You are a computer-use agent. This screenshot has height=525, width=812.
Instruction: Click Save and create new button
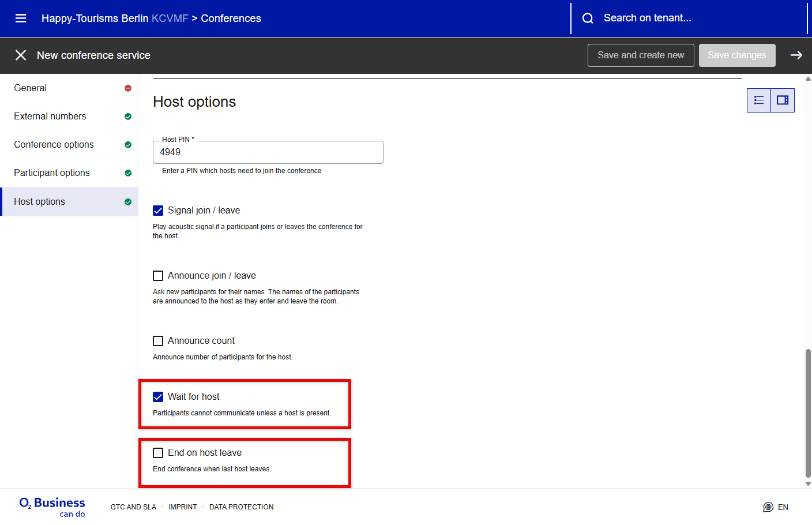[x=641, y=55]
